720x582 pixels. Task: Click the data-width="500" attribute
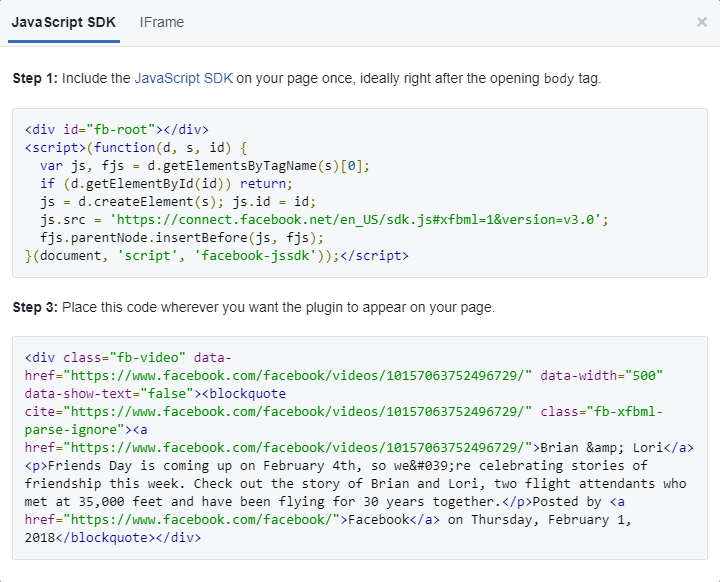601,375
